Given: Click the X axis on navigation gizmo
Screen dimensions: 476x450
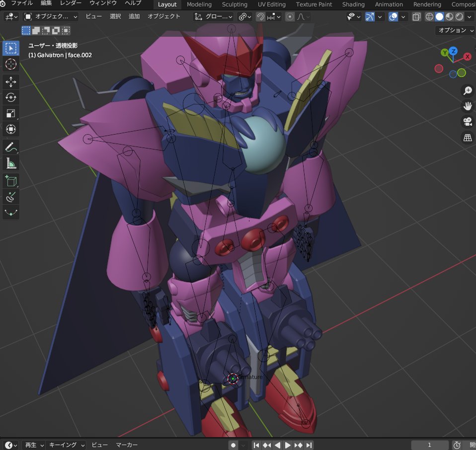Looking at the screenshot, I should 468,57.
